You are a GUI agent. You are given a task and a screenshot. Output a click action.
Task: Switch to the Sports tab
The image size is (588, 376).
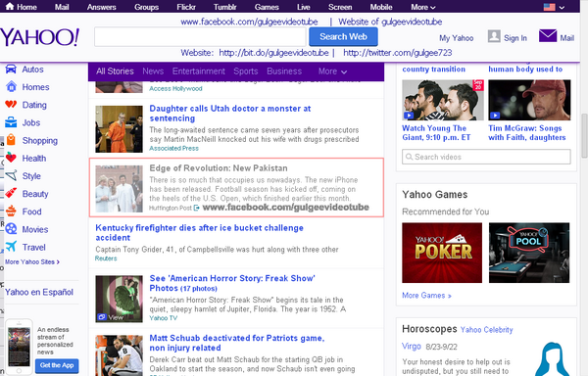point(246,71)
